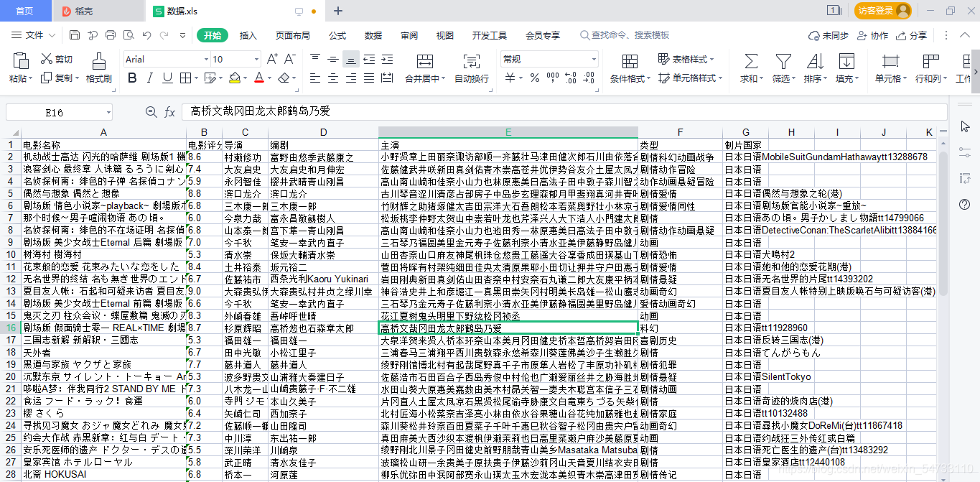Switch to the Formulas (公式) tab
This screenshot has height=482, width=980.
coord(337,35)
